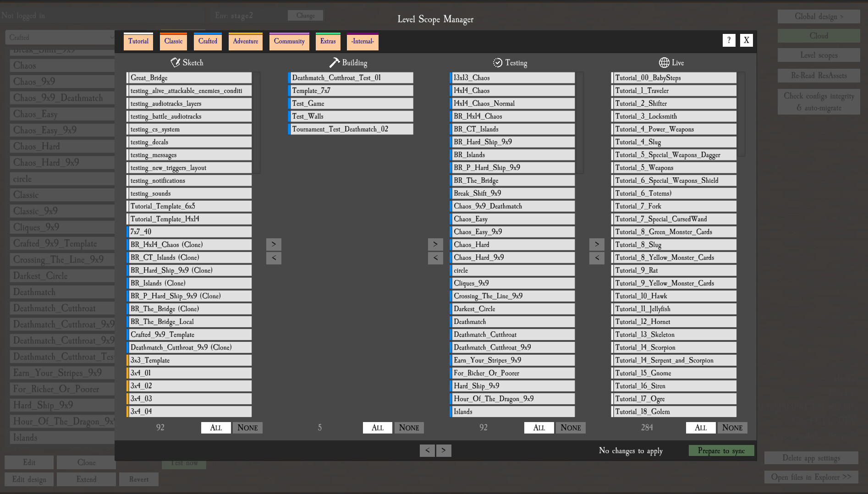This screenshot has height=494, width=868.
Task: Select Great_Bridge in the Sketch column
Action: pos(189,77)
